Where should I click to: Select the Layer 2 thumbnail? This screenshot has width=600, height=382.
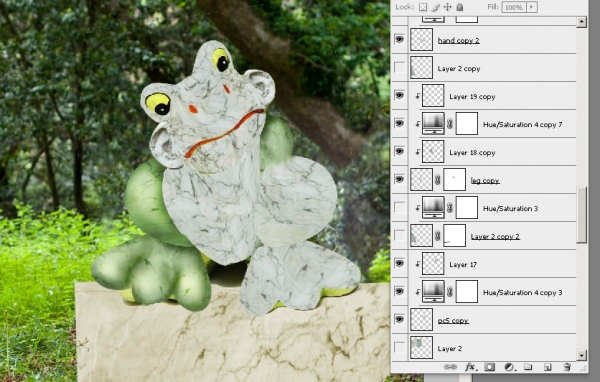tap(421, 347)
